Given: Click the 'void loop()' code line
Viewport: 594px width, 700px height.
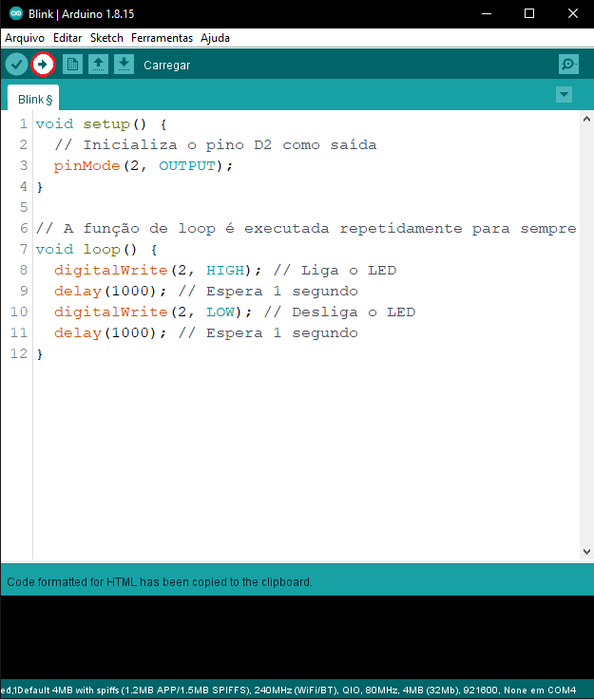Looking at the screenshot, I should pyautogui.click(x=97, y=250).
